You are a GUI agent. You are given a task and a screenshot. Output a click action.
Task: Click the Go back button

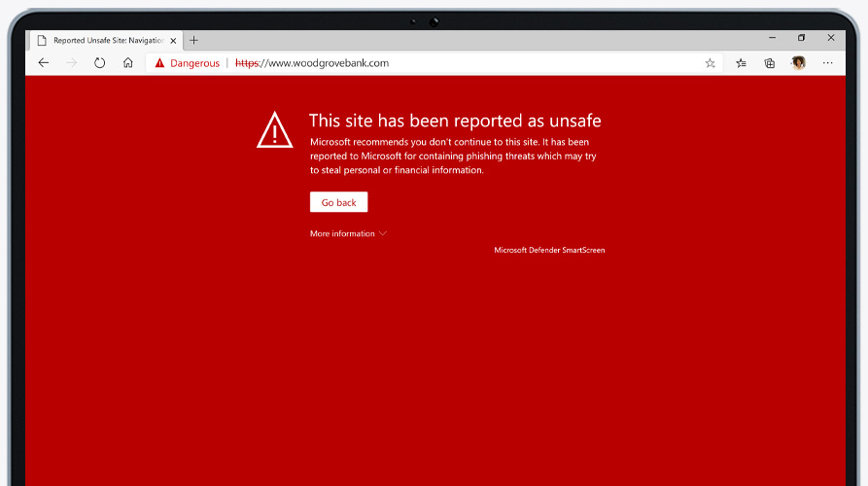(339, 202)
